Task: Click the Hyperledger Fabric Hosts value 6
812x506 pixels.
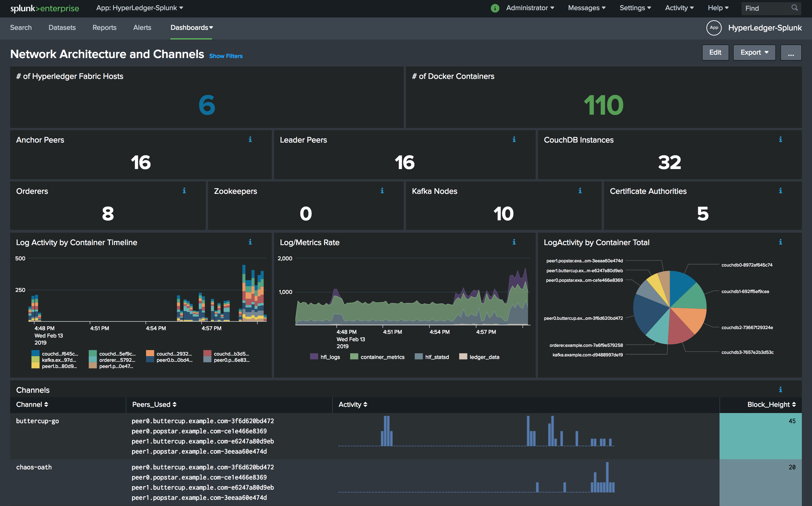Action: (207, 105)
